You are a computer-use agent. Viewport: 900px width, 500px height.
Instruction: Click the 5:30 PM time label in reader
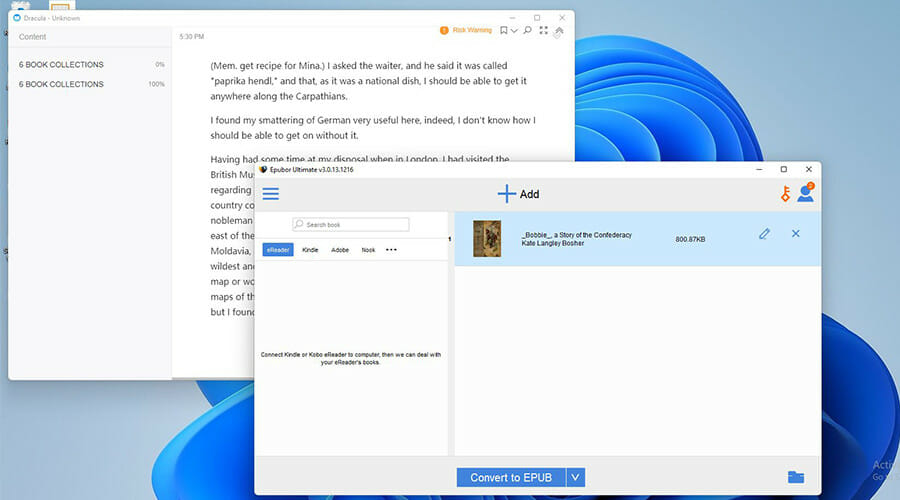(x=192, y=37)
